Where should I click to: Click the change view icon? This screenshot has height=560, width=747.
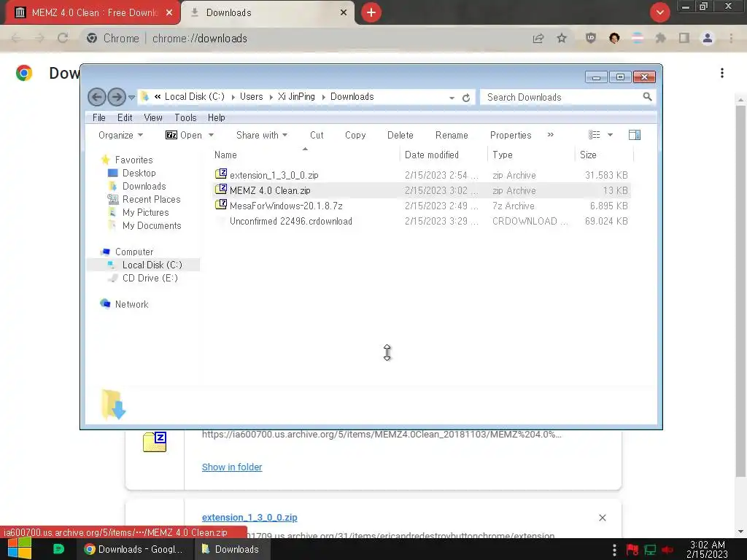[594, 135]
